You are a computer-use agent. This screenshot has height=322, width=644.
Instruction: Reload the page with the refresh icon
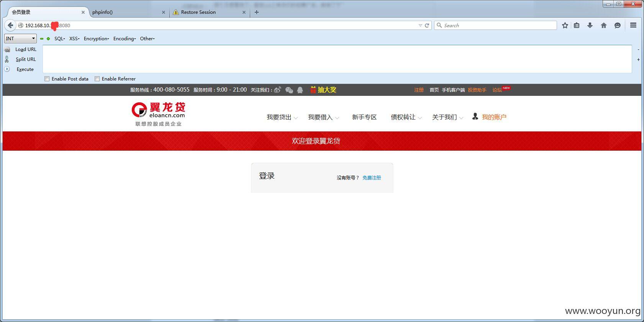tap(427, 25)
